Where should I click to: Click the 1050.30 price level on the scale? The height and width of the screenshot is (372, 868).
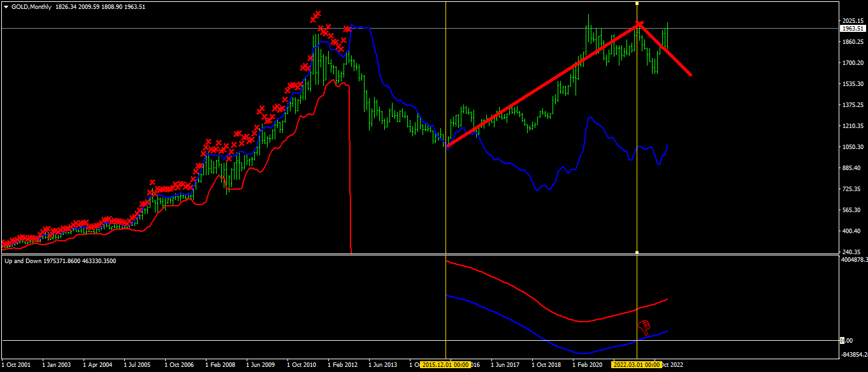pyautogui.click(x=853, y=147)
